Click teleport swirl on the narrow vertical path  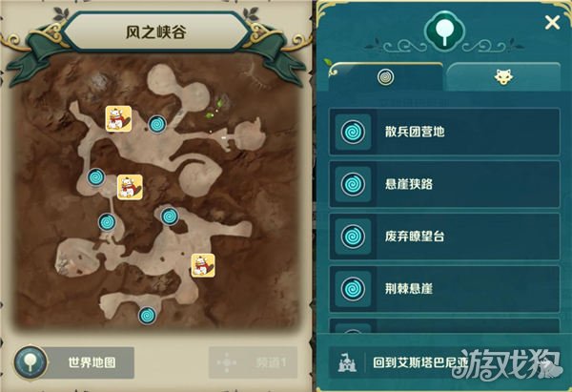pyautogui.click(x=107, y=222)
